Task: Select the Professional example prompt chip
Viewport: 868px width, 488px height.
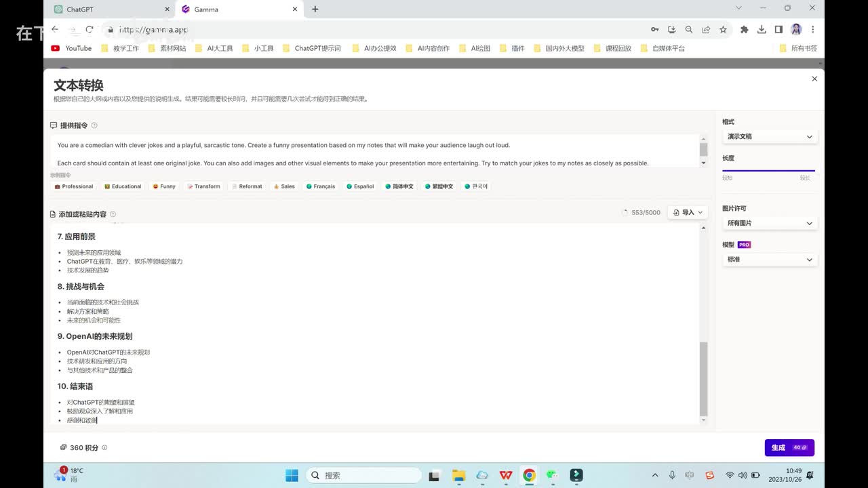Action: (x=74, y=186)
